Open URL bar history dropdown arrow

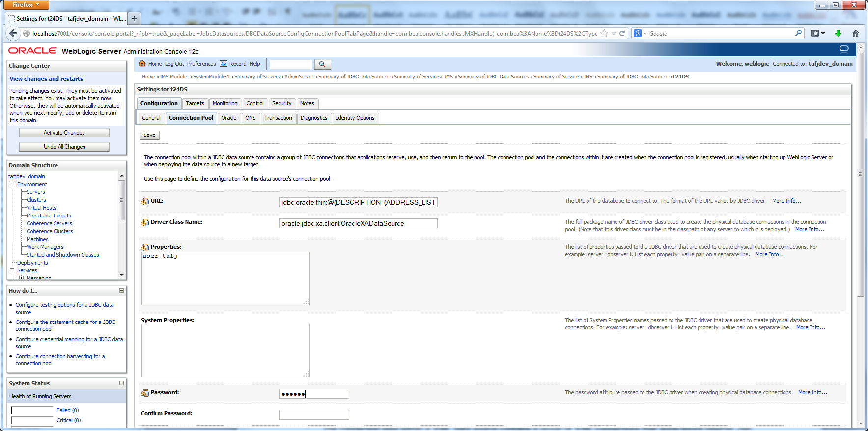click(x=614, y=33)
